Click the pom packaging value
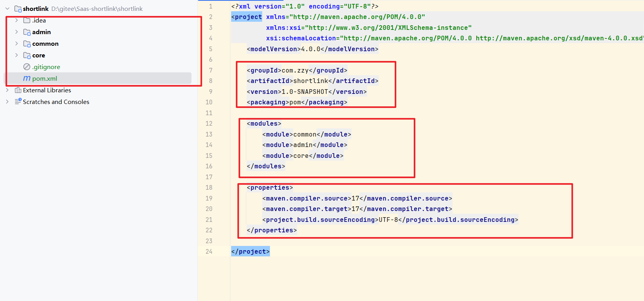This screenshot has width=644, height=301. click(295, 102)
